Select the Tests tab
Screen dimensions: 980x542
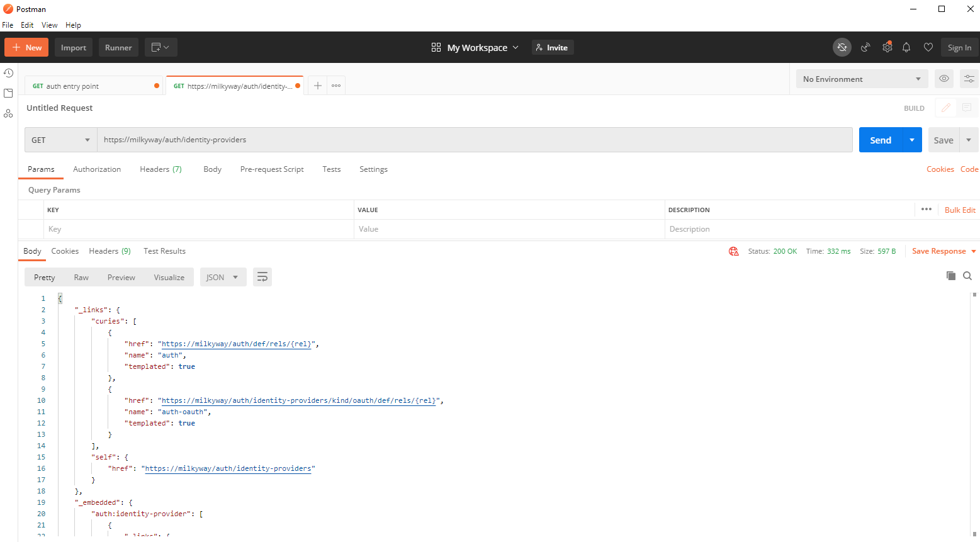[332, 169]
